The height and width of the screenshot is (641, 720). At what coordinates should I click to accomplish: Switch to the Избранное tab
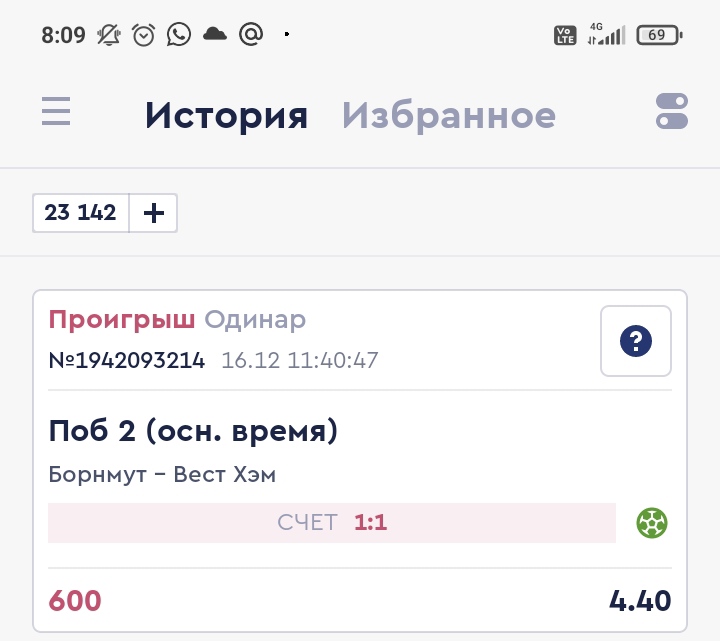pyautogui.click(x=449, y=116)
